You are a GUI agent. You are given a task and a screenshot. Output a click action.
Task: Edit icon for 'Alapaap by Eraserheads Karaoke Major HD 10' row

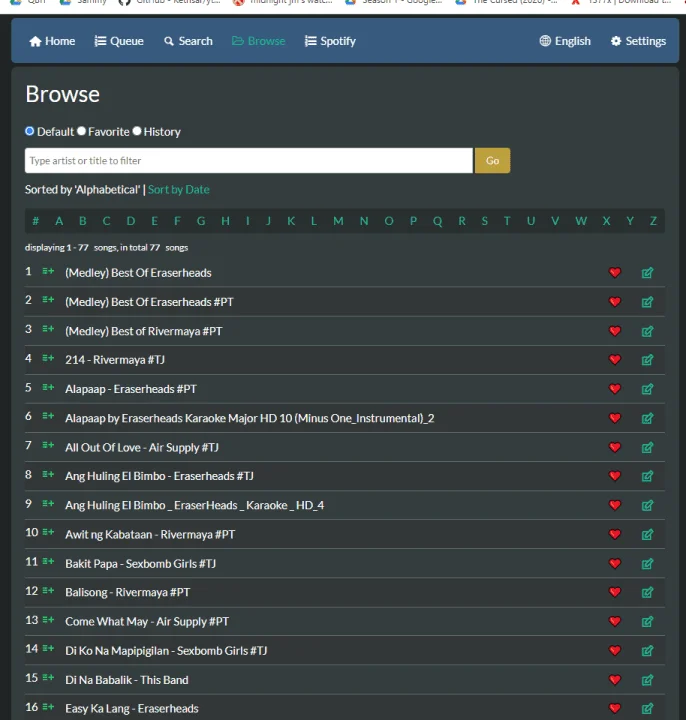click(647, 418)
